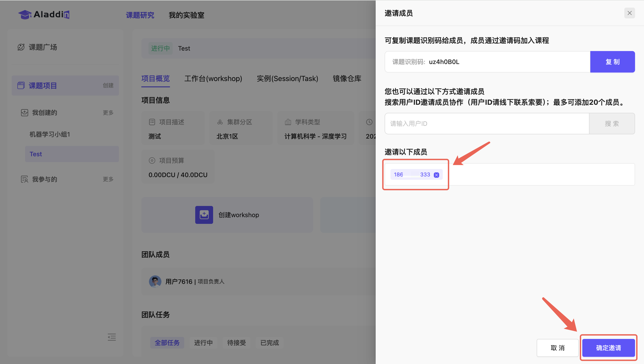Focus the 请输入用户ID input field
Viewport: 644px width, 364px height.
coord(487,123)
